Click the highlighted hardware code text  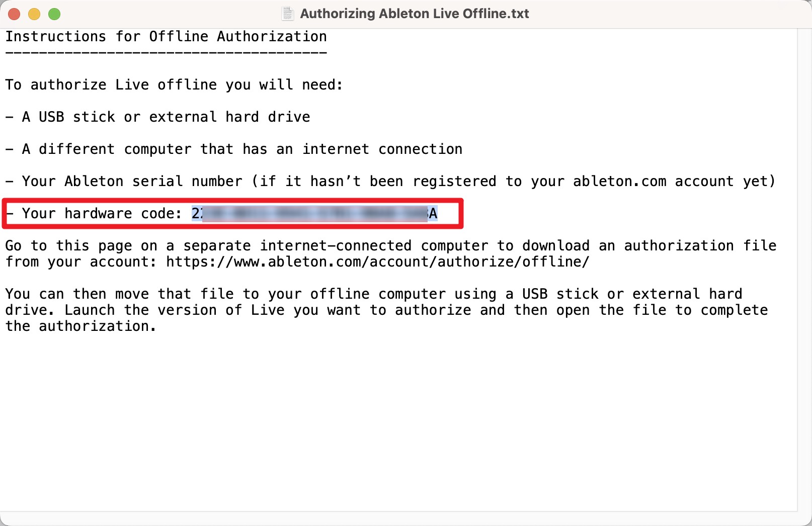314,214
